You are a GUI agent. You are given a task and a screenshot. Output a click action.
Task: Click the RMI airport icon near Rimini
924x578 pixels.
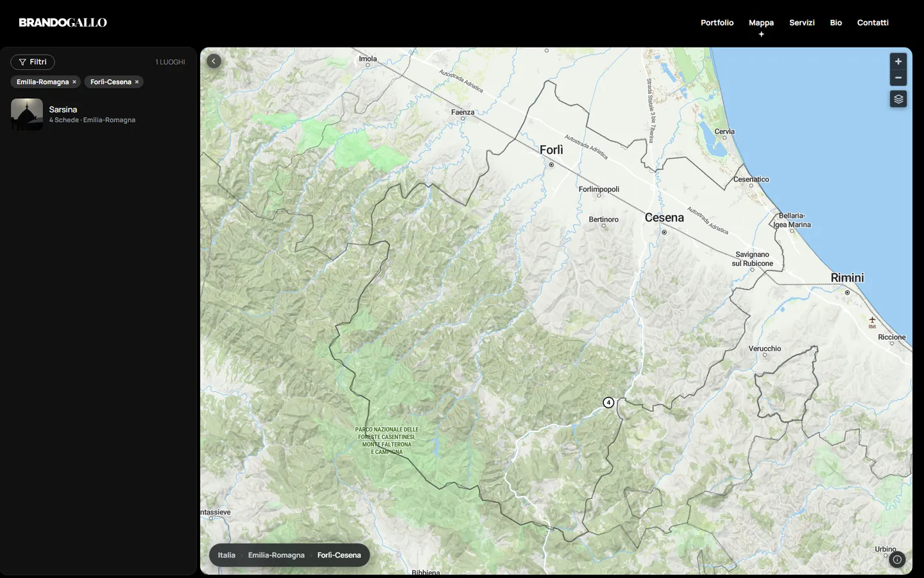pyautogui.click(x=872, y=320)
